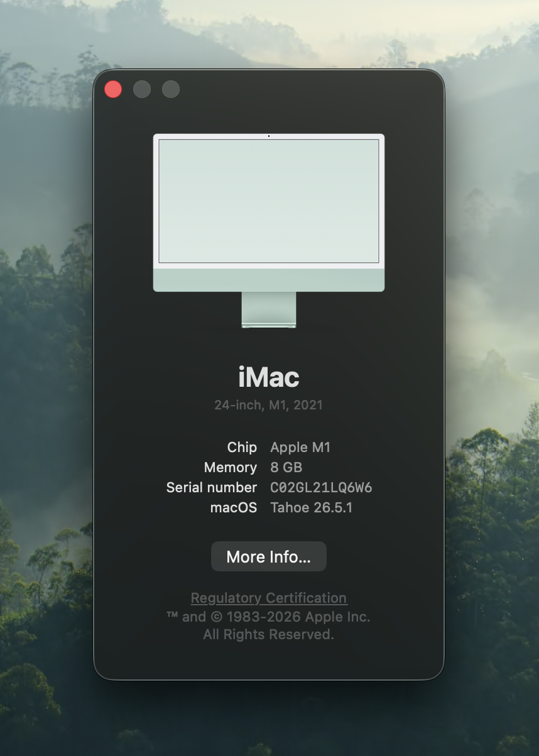This screenshot has width=539, height=756.
Task: Click the "1983-2026 Apple Inc." copyright line
Action: tap(269, 617)
